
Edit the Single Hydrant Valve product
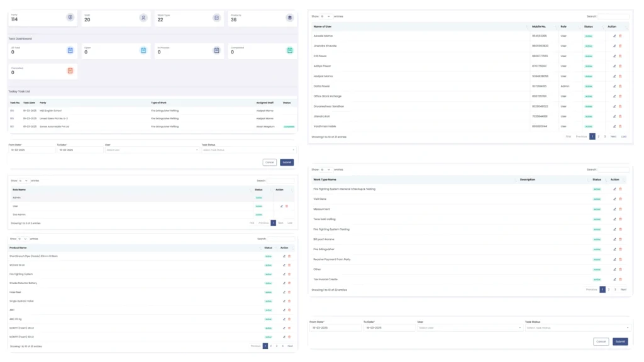284,301
